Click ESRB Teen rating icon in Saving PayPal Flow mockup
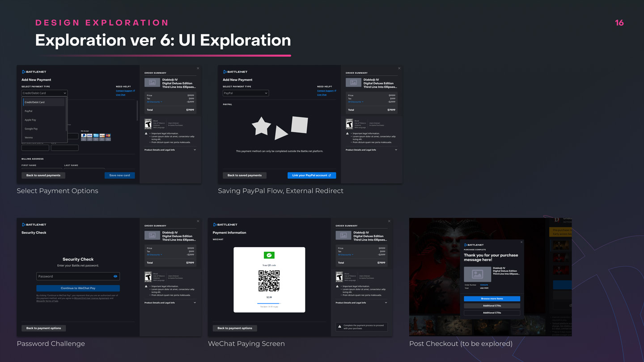Image resolution: width=644 pixels, height=362 pixels. [x=349, y=124]
